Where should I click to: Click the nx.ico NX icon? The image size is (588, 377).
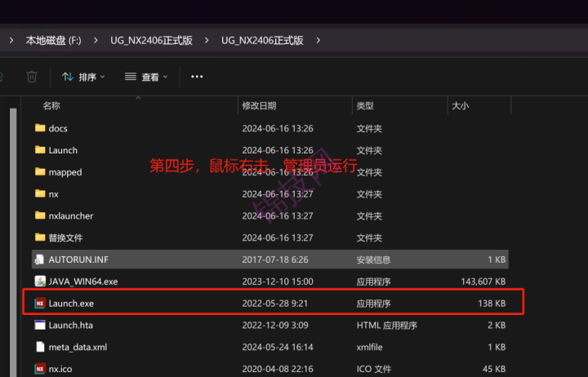[x=40, y=369]
